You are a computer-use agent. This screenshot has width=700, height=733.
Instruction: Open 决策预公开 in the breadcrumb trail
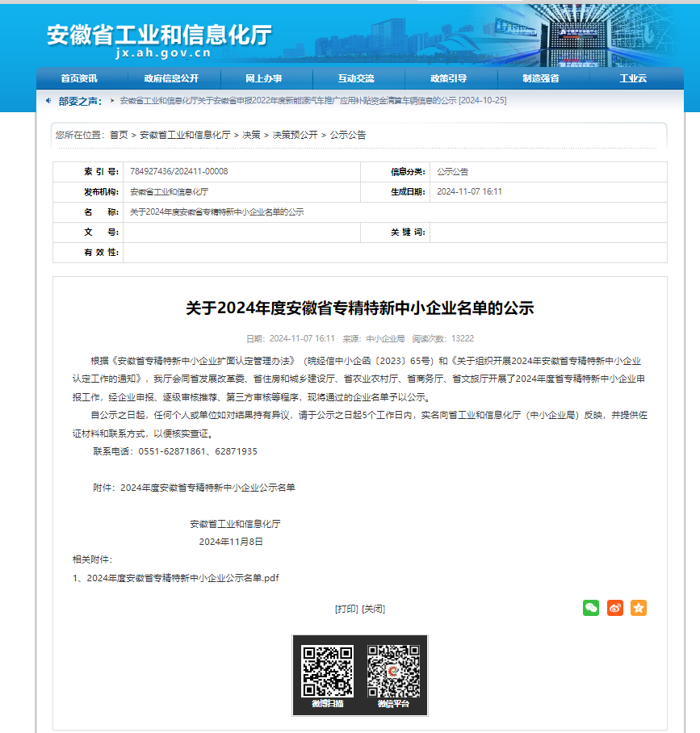(x=295, y=135)
